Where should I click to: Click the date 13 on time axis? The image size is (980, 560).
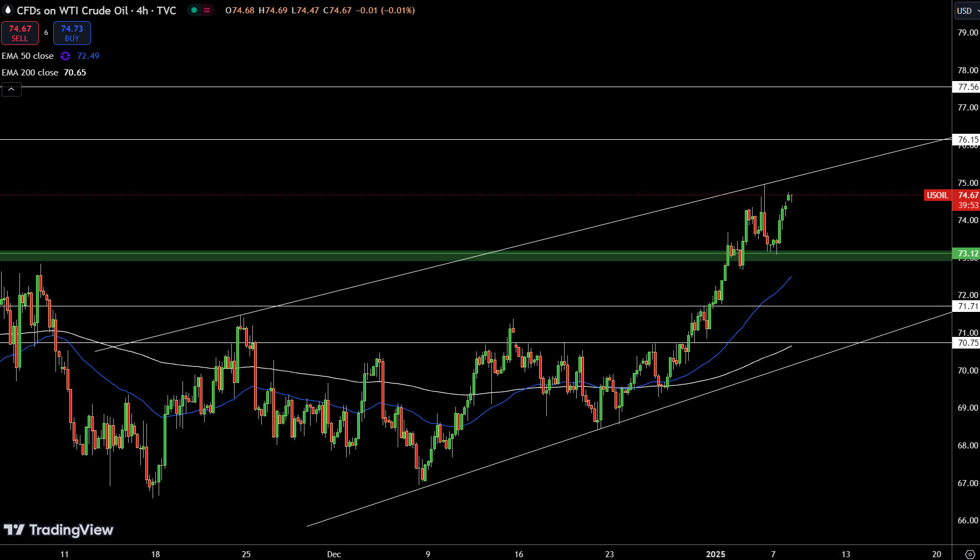click(x=846, y=554)
